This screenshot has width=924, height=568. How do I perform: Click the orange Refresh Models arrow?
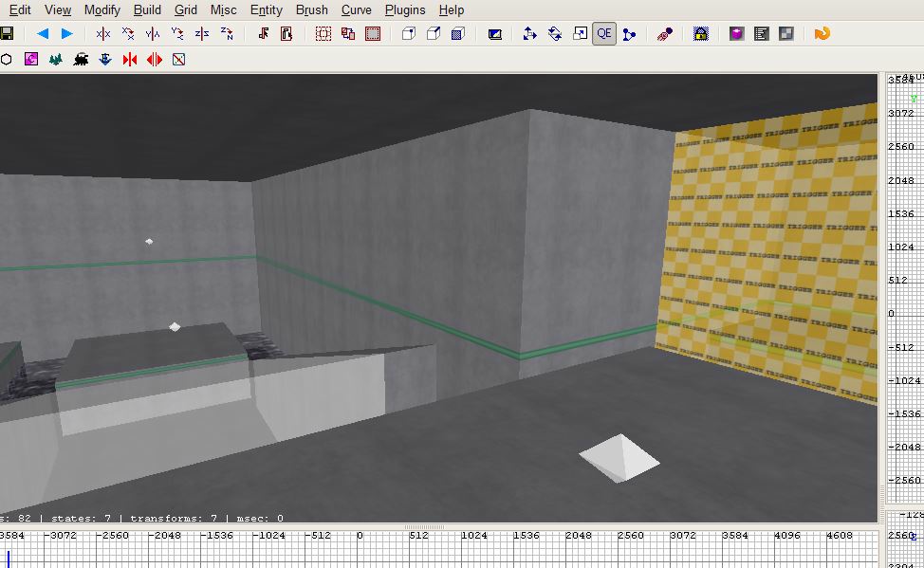[x=822, y=34]
